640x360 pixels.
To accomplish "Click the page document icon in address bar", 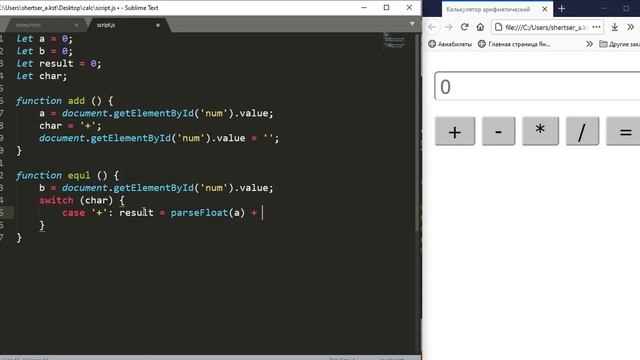I will [x=498, y=27].
